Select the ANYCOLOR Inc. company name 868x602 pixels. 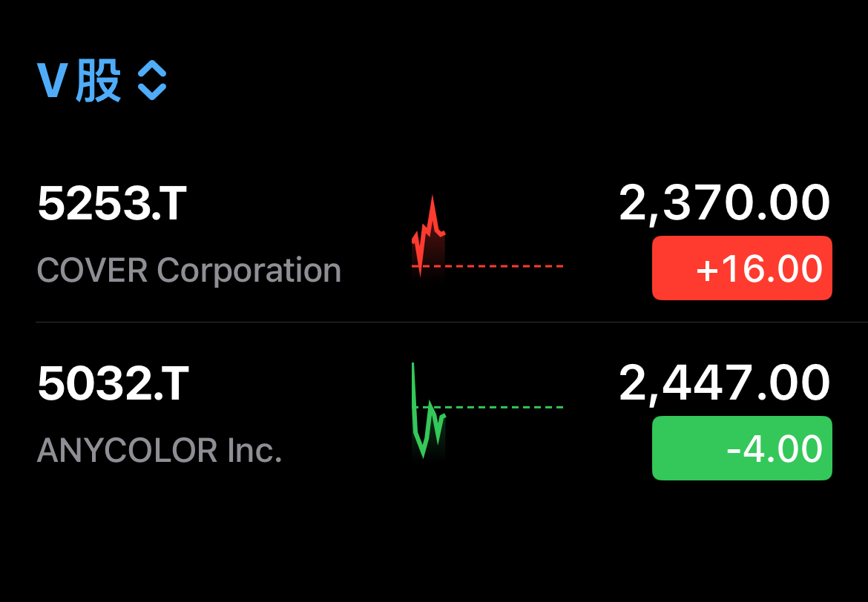[160, 450]
